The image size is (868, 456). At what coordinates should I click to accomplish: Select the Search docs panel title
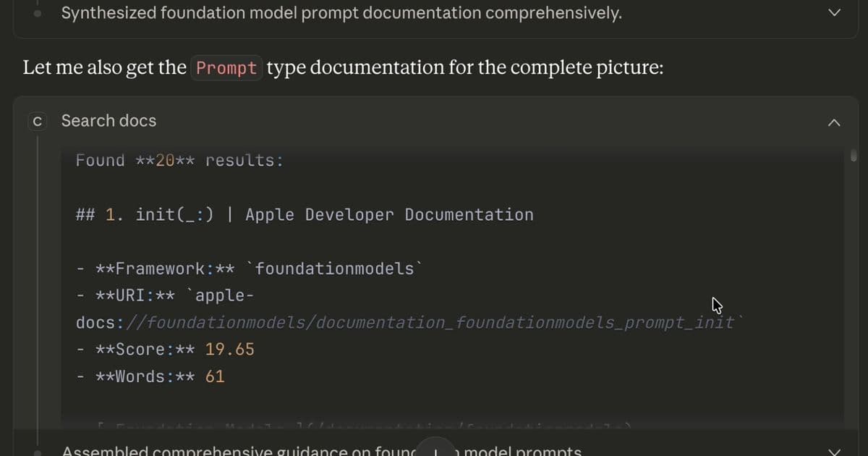coord(109,121)
